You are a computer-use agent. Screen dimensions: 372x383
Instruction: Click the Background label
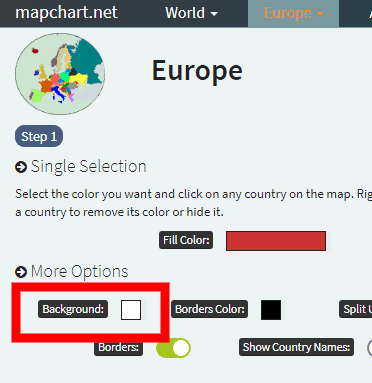(x=73, y=309)
